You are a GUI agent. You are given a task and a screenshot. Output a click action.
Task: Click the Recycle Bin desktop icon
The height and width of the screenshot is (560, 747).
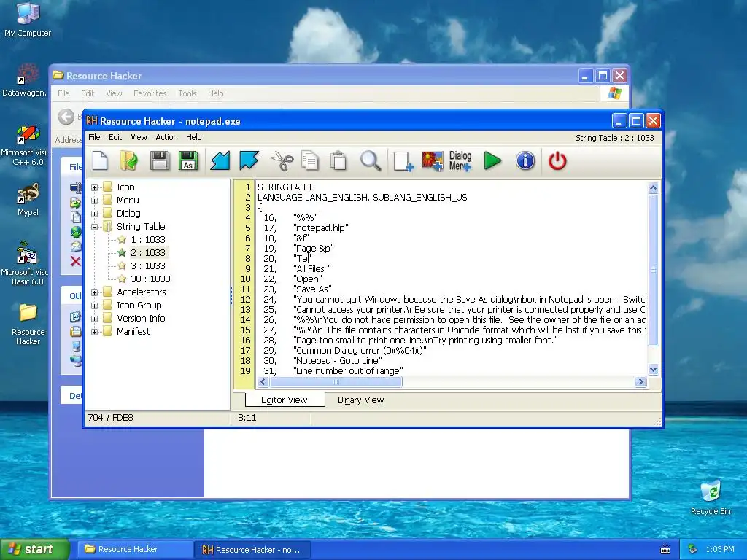point(711,491)
